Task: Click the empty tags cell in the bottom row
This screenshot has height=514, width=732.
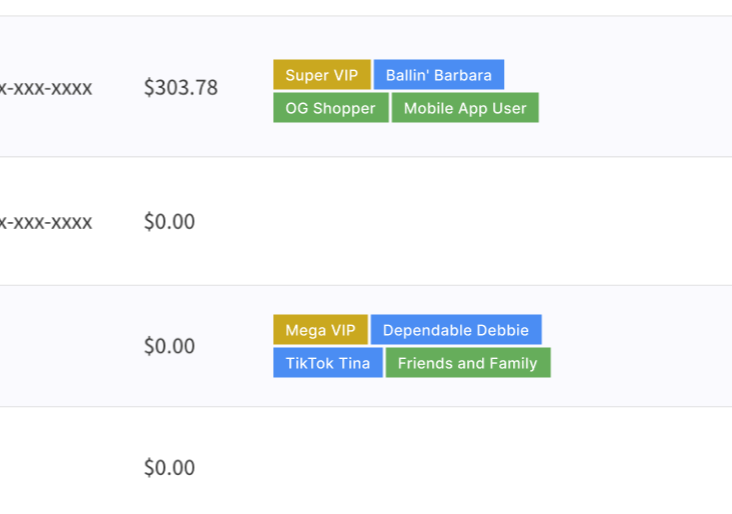Action: [x=450, y=468]
